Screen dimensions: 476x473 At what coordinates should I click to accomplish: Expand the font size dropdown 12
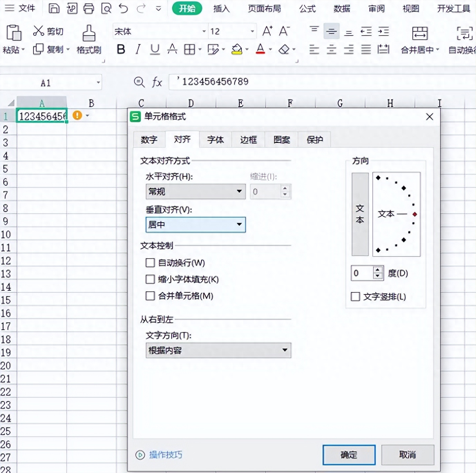tap(253, 31)
